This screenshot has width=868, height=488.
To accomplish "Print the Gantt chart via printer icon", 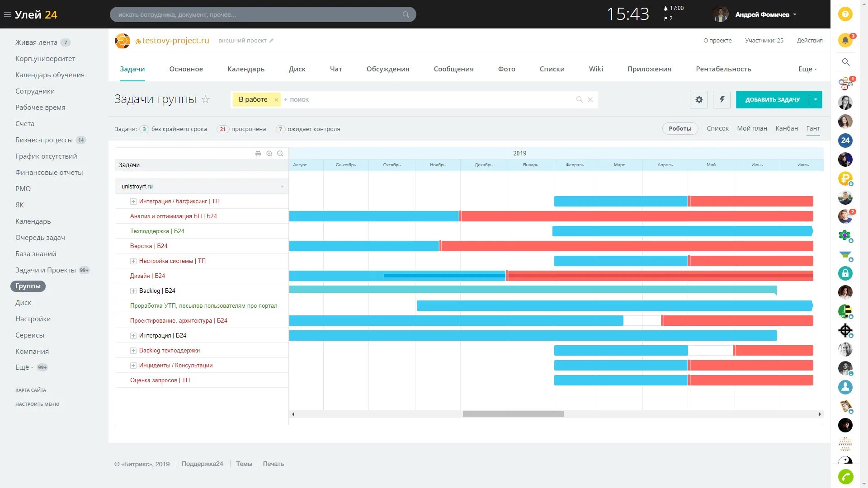I will click(x=258, y=154).
